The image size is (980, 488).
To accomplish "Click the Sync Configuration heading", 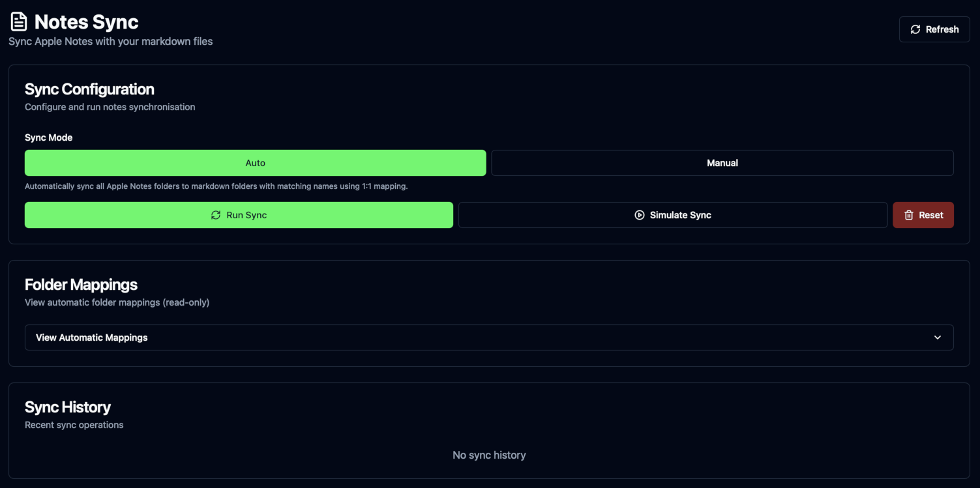I will tap(89, 89).
